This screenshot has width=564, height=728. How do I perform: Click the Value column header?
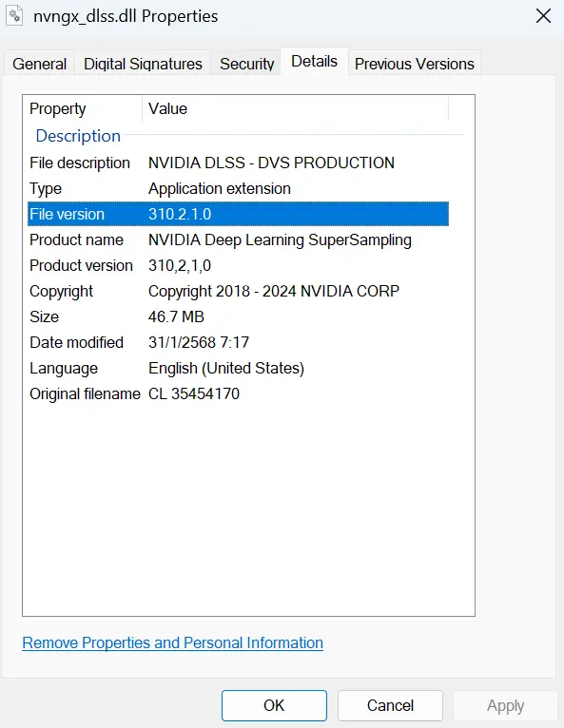tap(296, 108)
